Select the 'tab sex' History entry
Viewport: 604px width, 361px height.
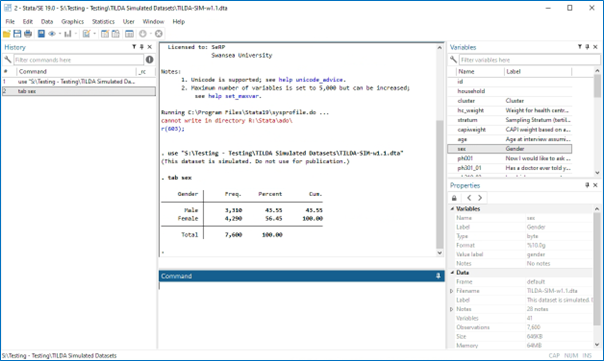(x=79, y=91)
